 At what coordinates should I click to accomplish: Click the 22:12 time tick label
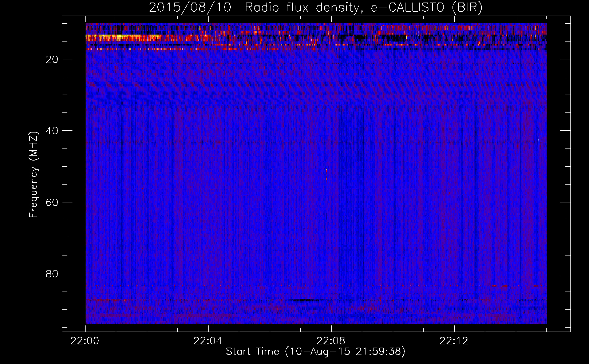point(454,341)
